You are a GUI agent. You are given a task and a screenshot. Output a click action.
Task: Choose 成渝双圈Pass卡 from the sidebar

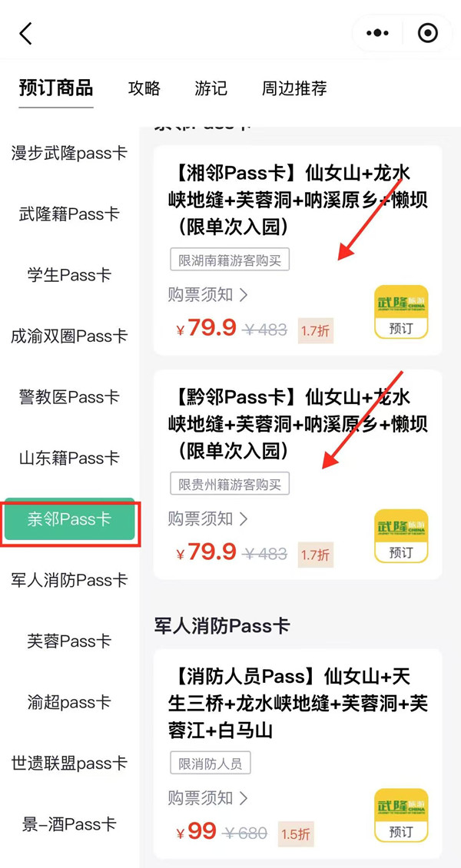pyautogui.click(x=70, y=336)
